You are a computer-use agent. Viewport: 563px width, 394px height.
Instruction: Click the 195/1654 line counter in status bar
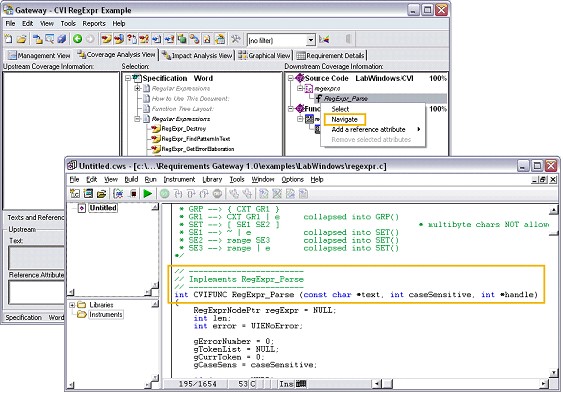tap(197, 384)
